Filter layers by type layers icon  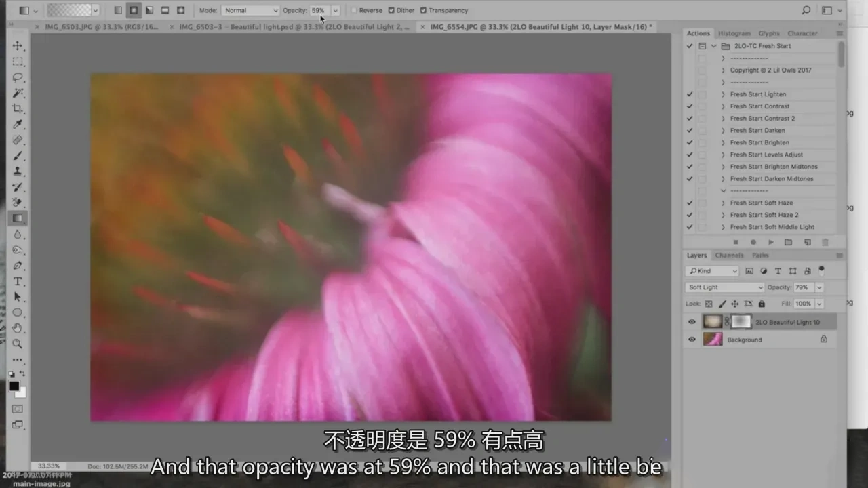tap(778, 271)
